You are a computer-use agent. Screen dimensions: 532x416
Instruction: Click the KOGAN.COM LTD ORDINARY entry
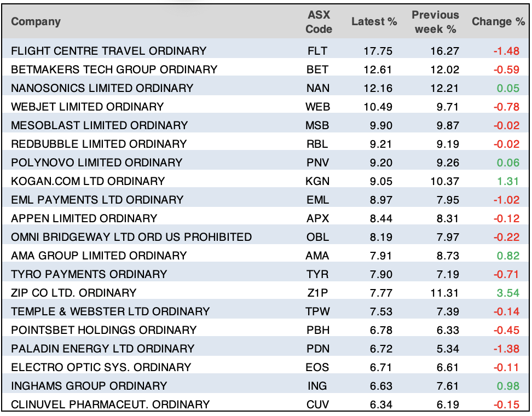coord(88,181)
